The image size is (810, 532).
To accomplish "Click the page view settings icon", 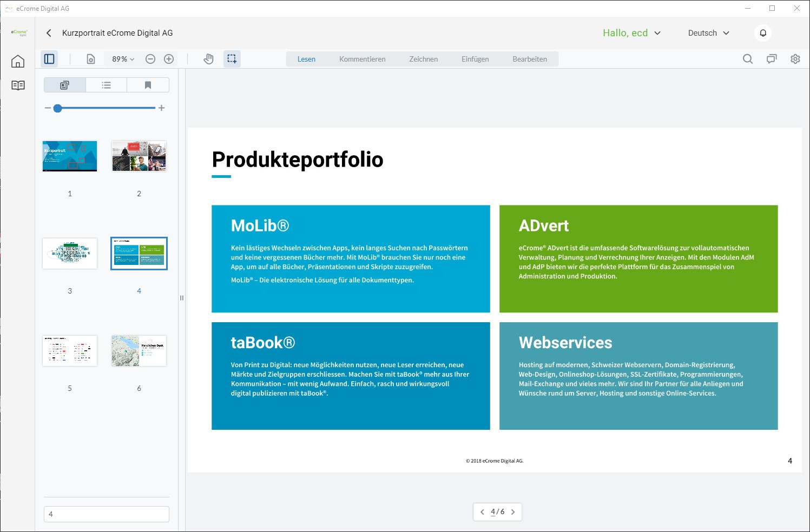I will [91, 59].
